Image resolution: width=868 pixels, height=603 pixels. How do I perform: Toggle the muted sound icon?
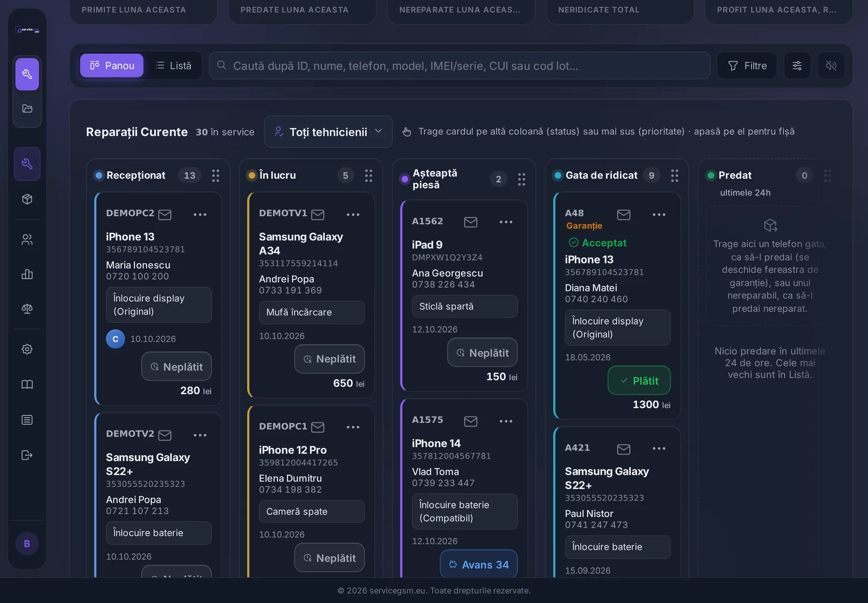(831, 66)
